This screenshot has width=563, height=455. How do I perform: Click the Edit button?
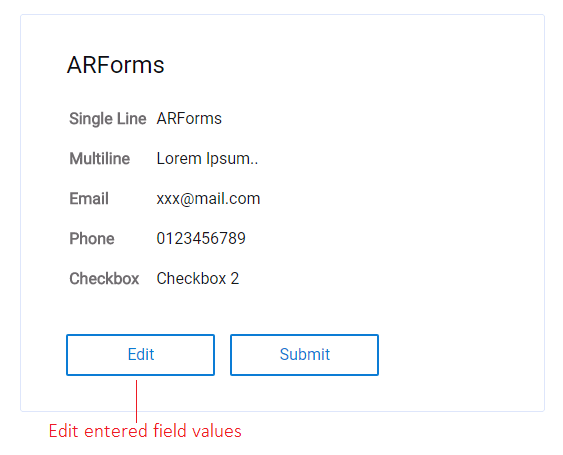click(140, 355)
